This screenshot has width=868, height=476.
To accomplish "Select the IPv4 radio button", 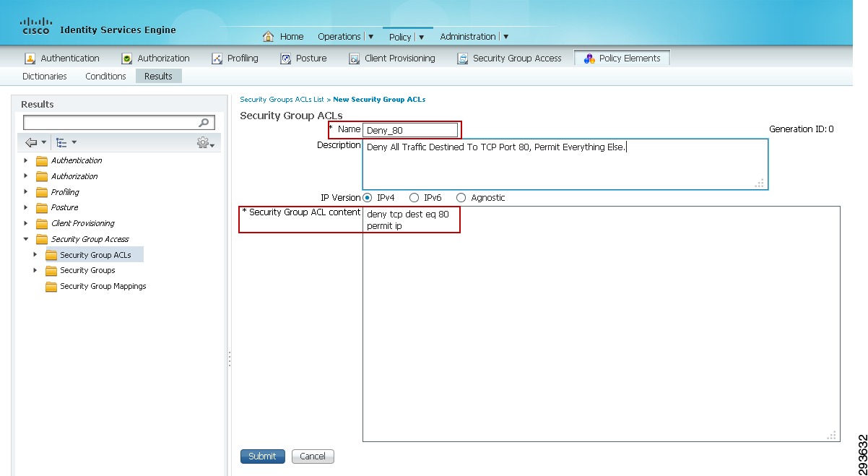I will pyautogui.click(x=368, y=198).
